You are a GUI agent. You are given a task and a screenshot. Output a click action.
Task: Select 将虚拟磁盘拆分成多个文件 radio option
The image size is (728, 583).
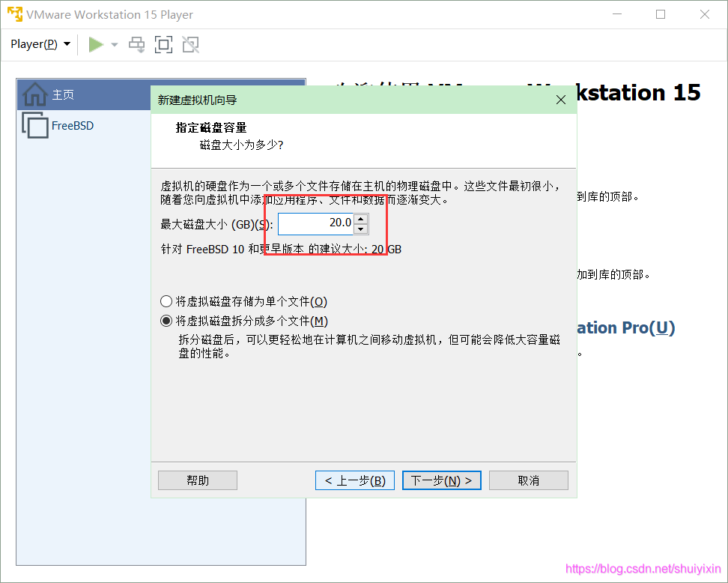click(x=244, y=321)
